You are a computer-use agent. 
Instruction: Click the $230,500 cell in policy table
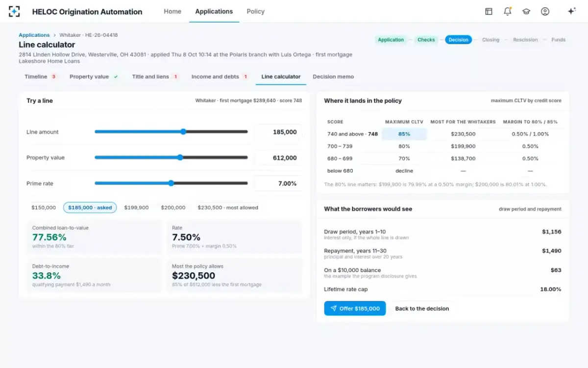click(463, 134)
